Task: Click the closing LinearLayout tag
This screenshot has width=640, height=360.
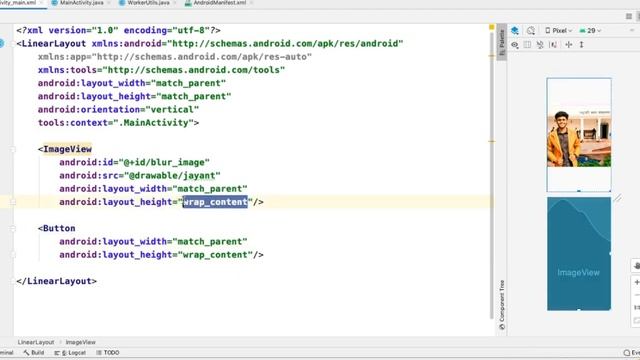Action: click(x=56, y=281)
